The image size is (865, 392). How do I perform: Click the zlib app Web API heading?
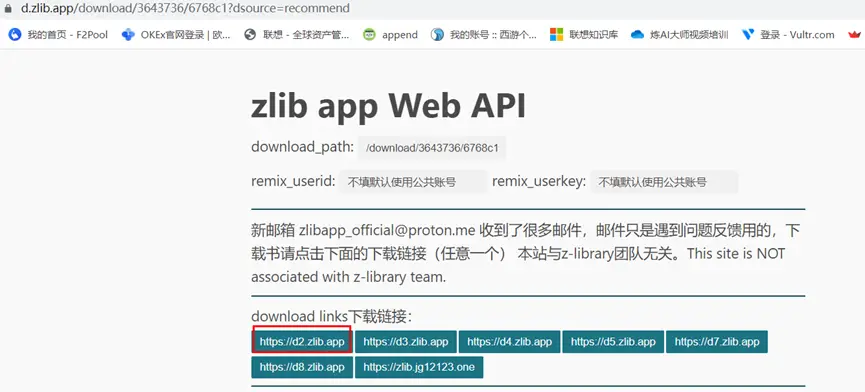388,105
